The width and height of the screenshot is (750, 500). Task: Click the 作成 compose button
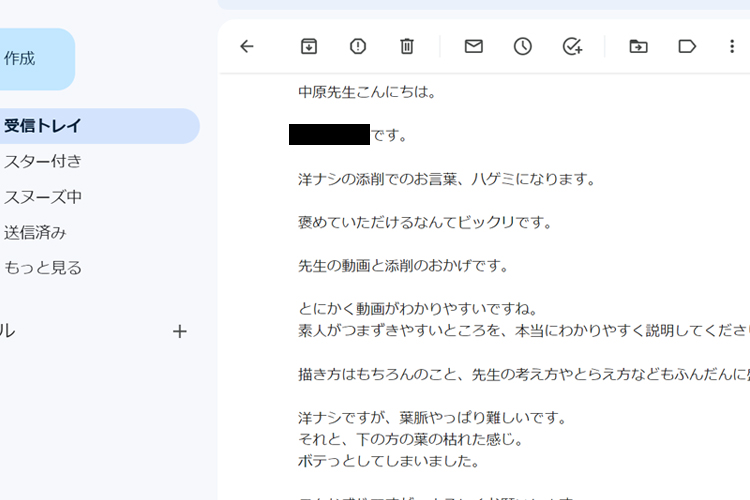[30, 59]
